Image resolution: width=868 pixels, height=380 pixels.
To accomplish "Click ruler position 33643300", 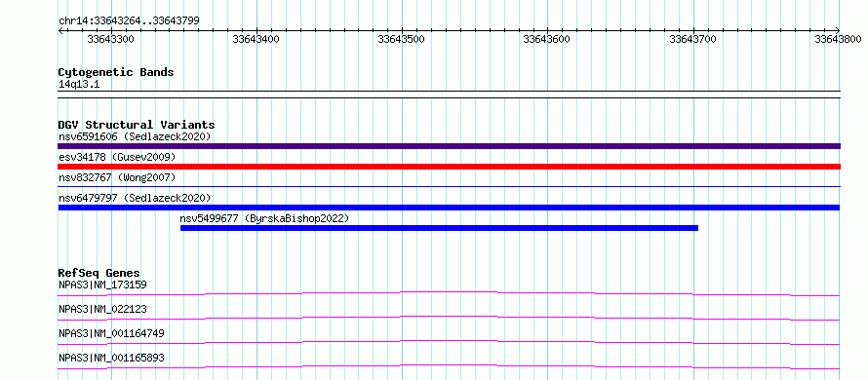I will [111, 39].
